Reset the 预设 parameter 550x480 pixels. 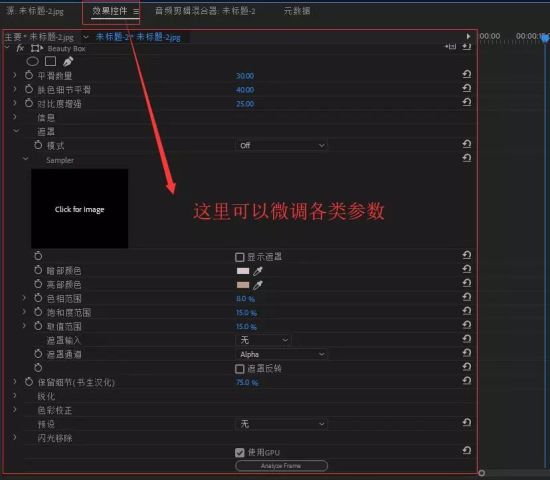[x=467, y=422]
